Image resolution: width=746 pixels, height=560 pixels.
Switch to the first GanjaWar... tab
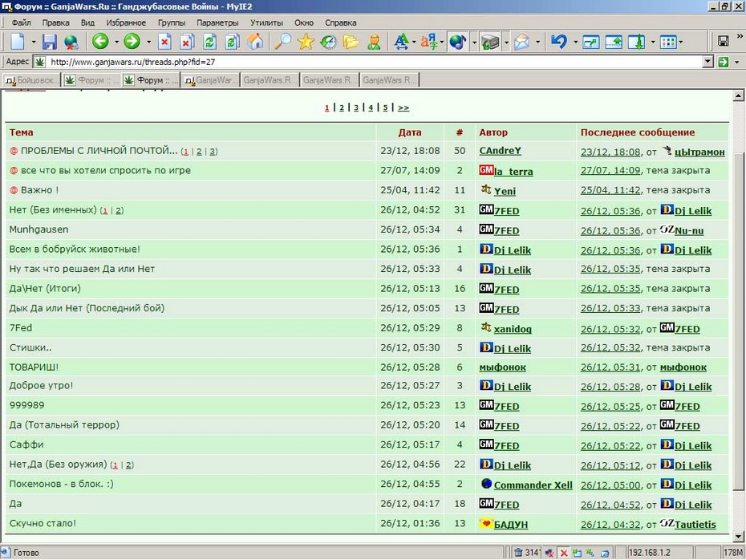click(210, 80)
